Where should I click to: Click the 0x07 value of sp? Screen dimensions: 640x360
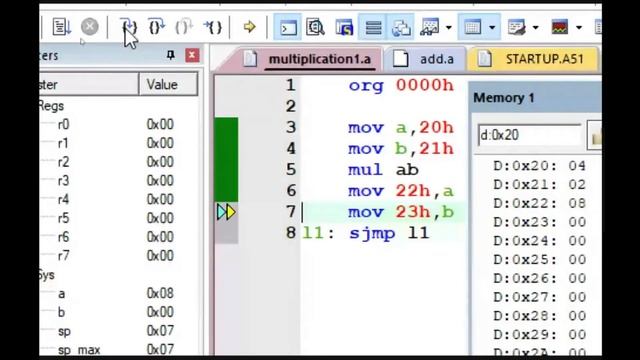[160, 331]
